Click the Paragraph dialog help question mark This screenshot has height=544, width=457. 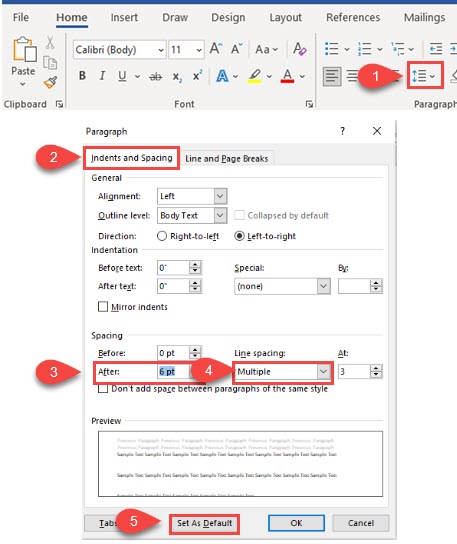[x=342, y=131]
